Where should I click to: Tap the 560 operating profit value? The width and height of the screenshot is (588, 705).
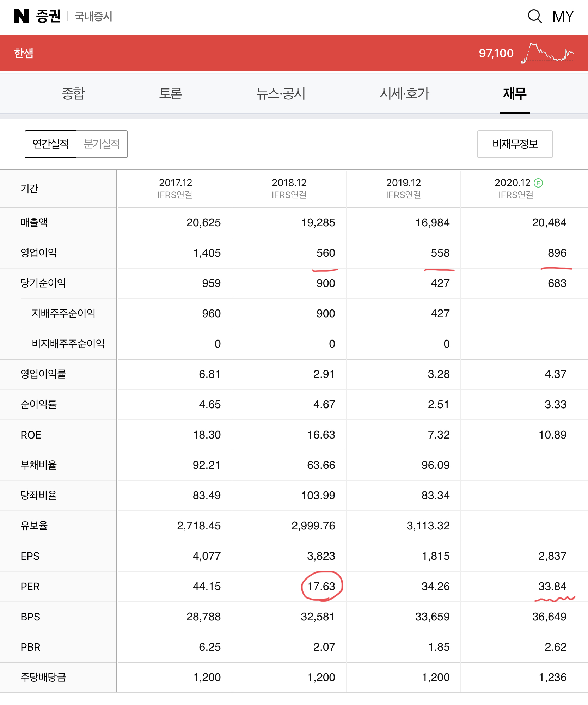pos(326,253)
